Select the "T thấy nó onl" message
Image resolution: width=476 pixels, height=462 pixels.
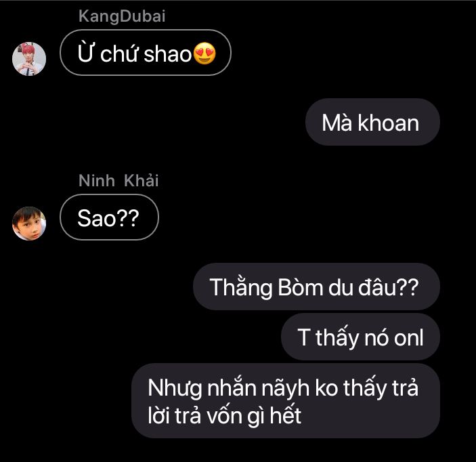pyautogui.click(x=360, y=337)
